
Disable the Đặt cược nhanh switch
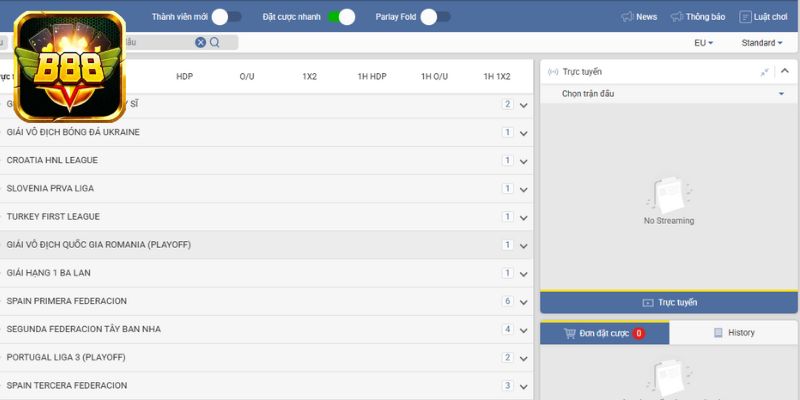(341, 17)
